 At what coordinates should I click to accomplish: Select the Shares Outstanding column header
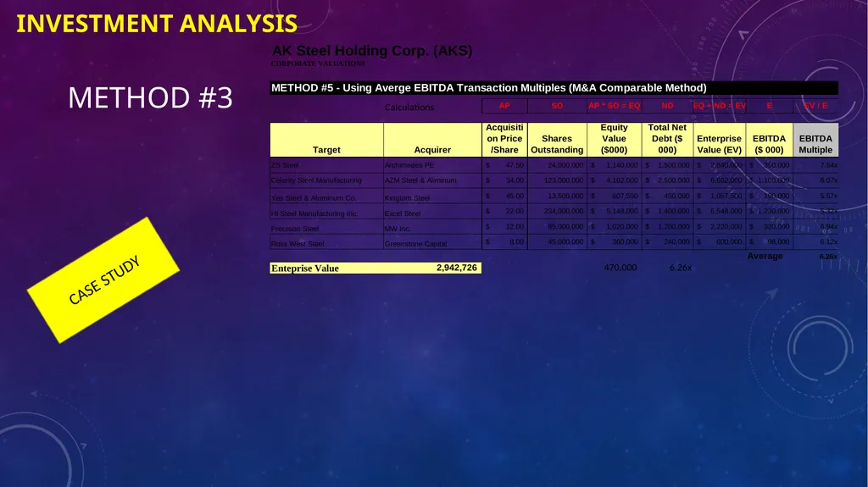click(x=557, y=140)
